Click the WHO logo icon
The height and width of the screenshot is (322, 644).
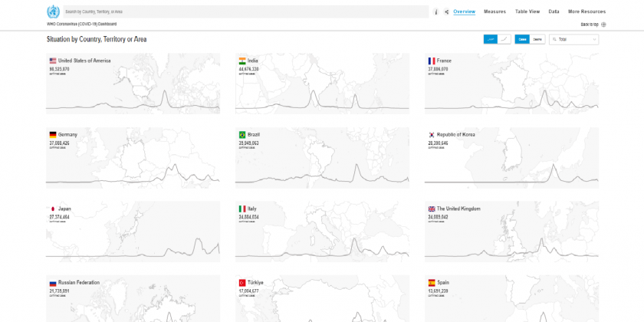53,11
